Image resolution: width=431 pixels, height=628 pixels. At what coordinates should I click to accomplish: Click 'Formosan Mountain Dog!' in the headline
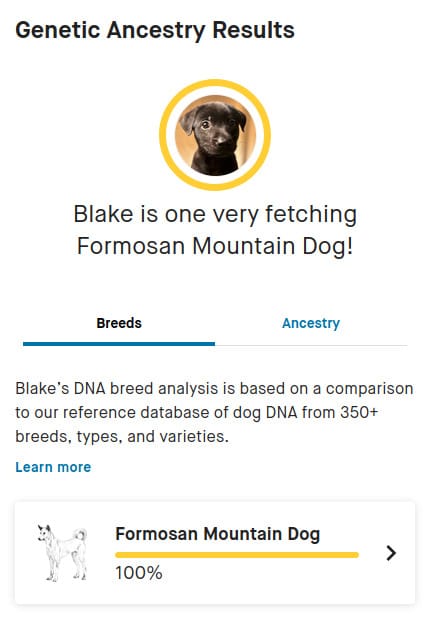[x=215, y=246]
